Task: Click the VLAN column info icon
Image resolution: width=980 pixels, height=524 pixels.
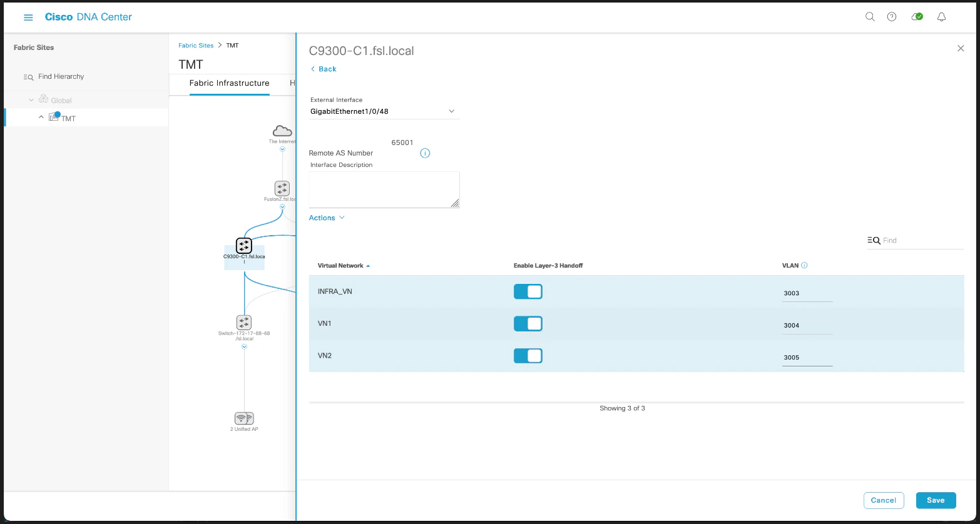Action: pos(804,265)
